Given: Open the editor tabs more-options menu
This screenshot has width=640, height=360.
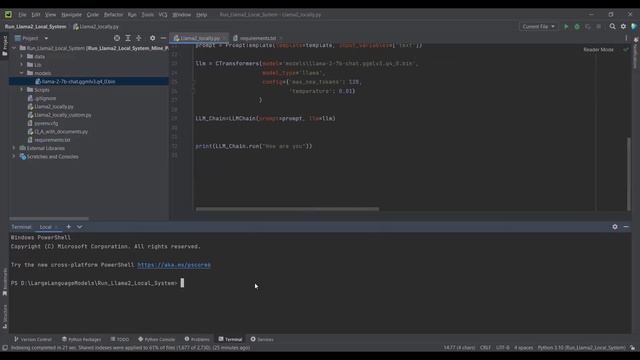Looking at the screenshot, I should (x=626, y=38).
